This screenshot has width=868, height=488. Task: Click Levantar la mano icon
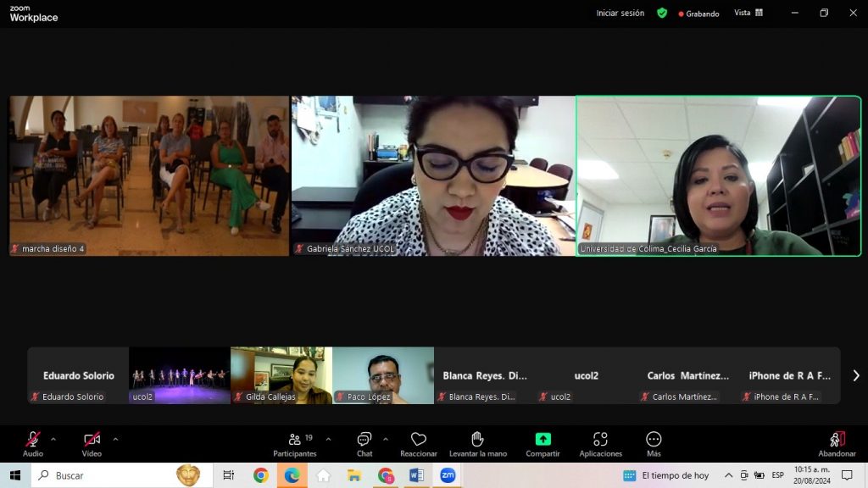tap(477, 443)
